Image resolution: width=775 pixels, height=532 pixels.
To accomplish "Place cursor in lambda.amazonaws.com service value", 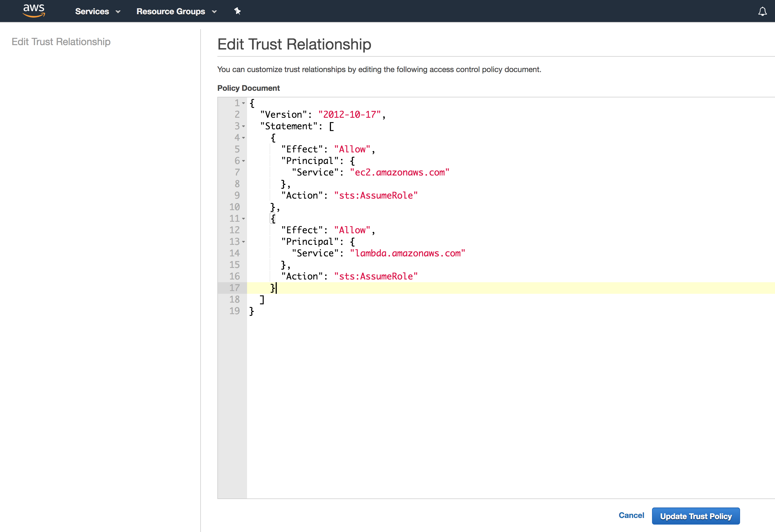I will [x=407, y=253].
